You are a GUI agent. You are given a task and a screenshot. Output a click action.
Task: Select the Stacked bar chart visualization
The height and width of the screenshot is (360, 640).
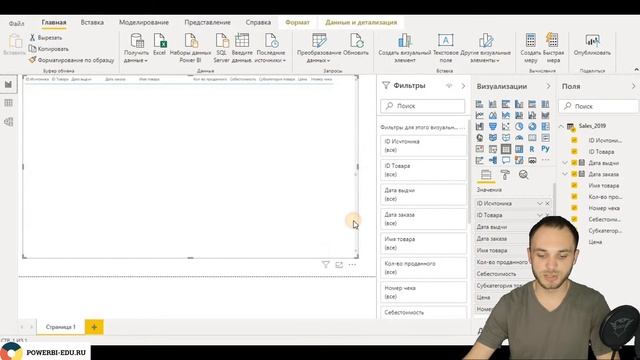tap(480, 104)
